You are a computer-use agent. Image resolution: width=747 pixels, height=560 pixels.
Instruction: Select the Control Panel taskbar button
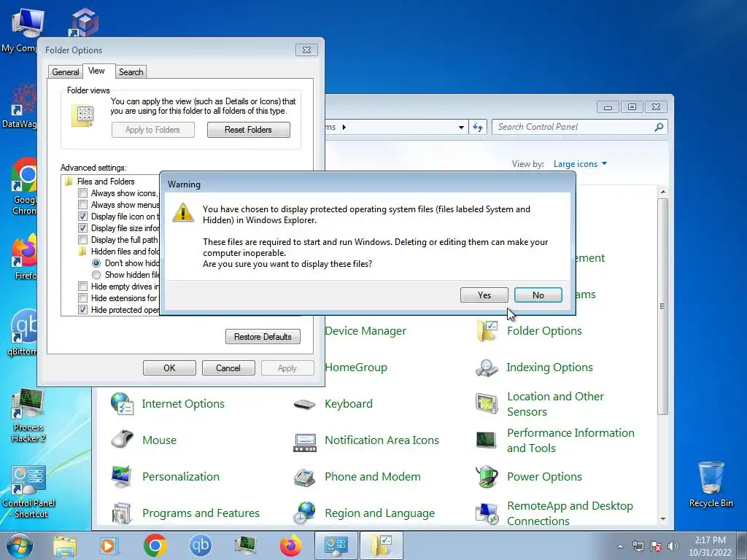click(336, 545)
